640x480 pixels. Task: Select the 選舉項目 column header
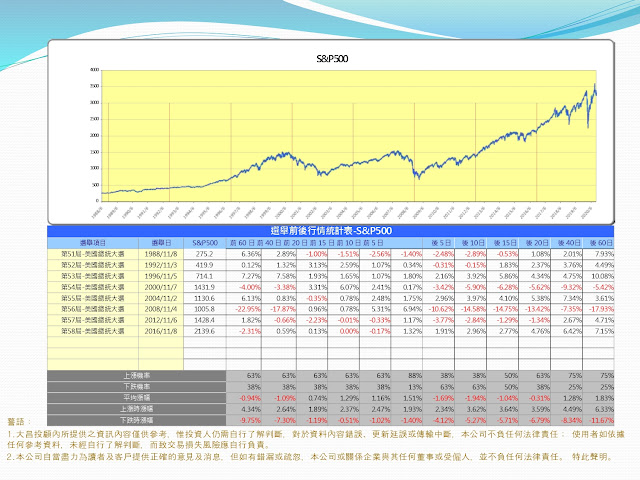click(93, 243)
